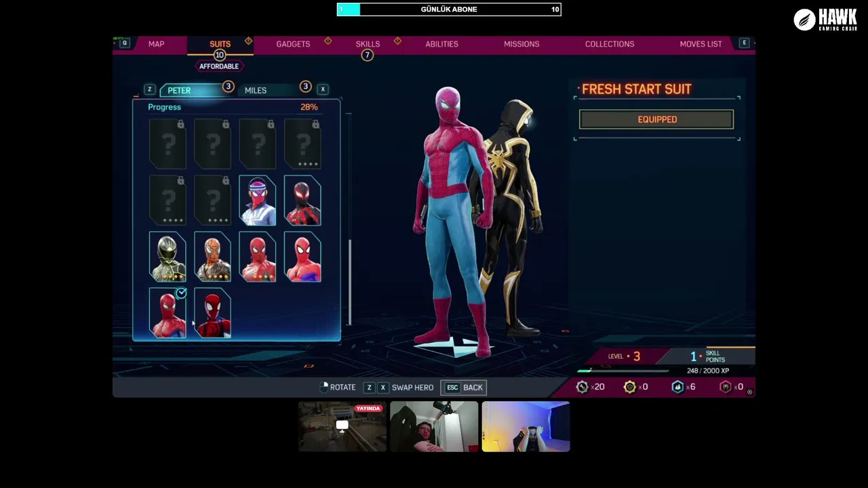Click the equipped checkmark on the suit tile
This screenshot has height=488, width=868.
click(x=180, y=293)
